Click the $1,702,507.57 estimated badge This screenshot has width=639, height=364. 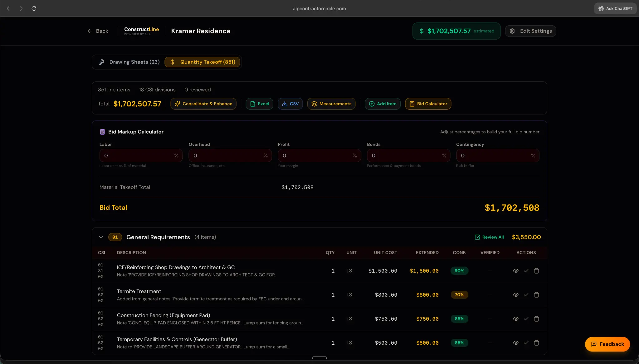tap(456, 31)
